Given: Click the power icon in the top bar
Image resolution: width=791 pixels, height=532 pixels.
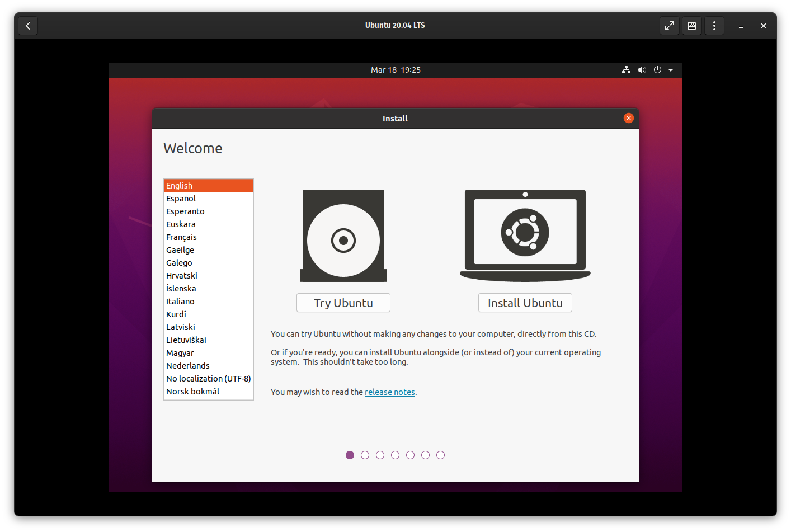Looking at the screenshot, I should (x=657, y=70).
